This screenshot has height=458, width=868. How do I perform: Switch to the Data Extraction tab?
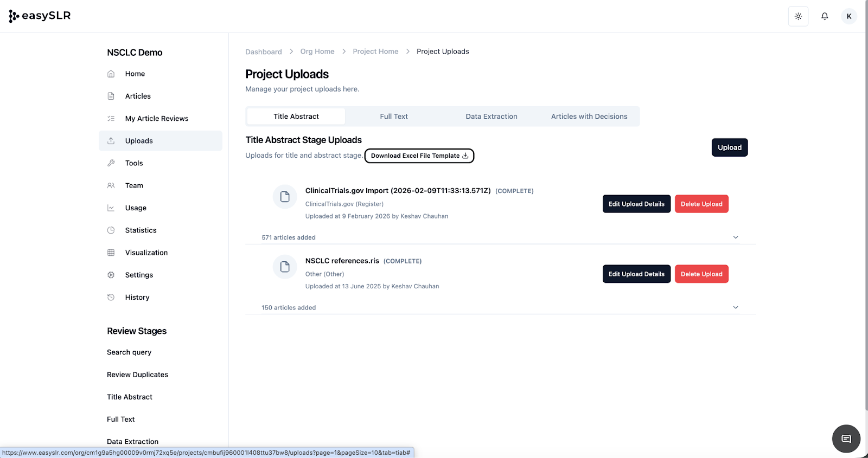click(491, 117)
